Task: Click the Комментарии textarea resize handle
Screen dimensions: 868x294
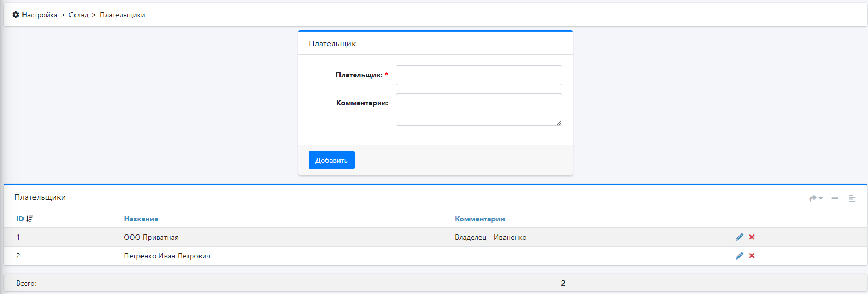Action: (x=559, y=123)
